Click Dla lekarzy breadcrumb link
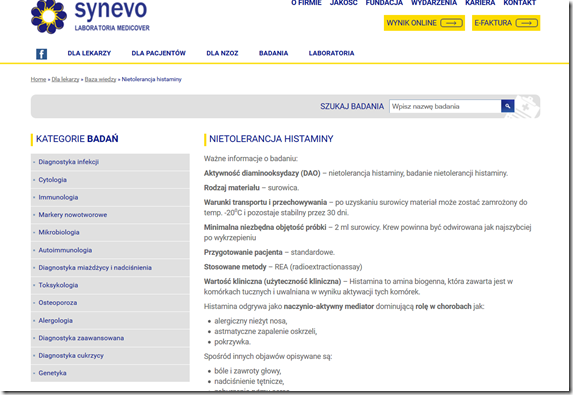Viewport: 573px width, 395px height. 65,79
